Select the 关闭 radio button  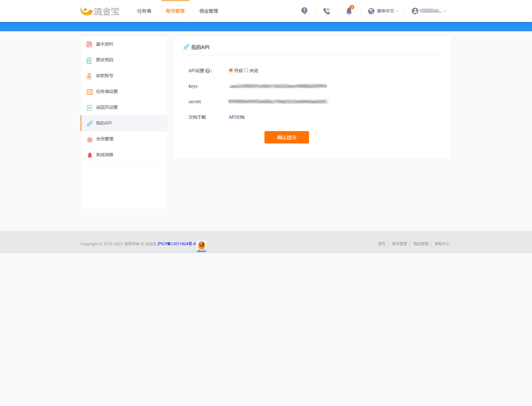click(x=246, y=70)
